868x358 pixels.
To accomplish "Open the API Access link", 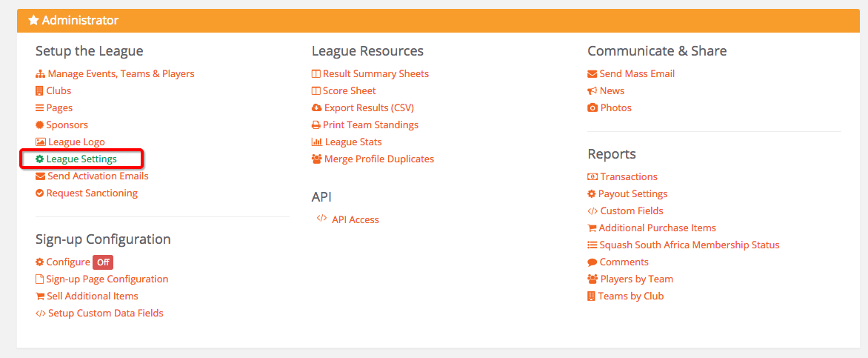I will pyautogui.click(x=355, y=220).
